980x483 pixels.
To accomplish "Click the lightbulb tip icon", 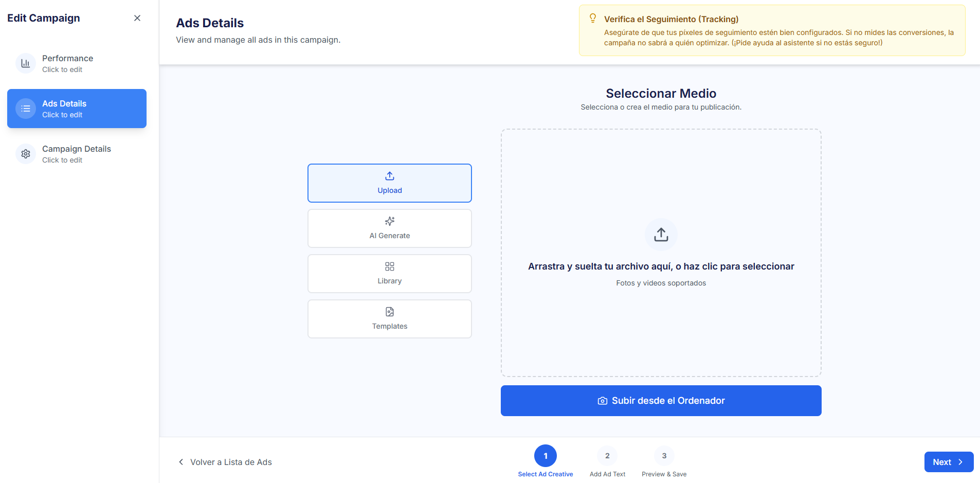I will 593,19.
